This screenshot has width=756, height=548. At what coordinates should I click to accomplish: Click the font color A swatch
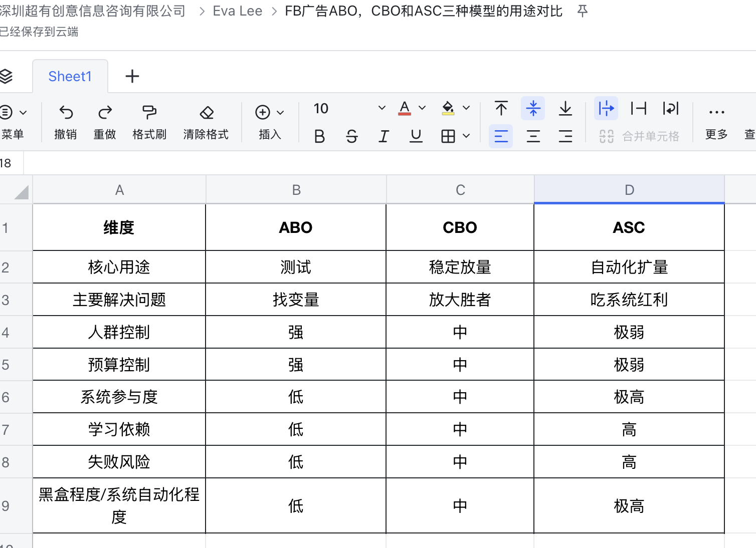tap(405, 108)
